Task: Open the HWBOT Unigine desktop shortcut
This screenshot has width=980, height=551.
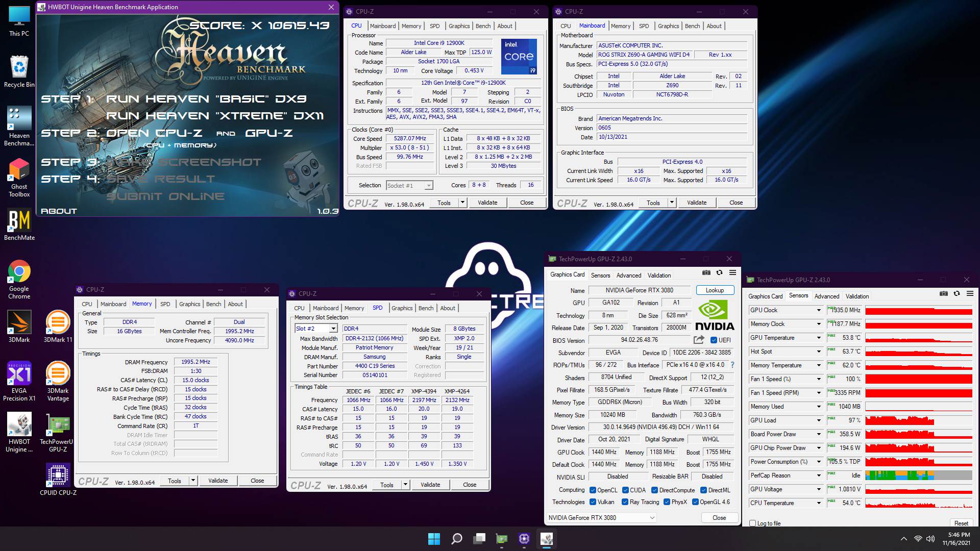Action: tap(19, 433)
